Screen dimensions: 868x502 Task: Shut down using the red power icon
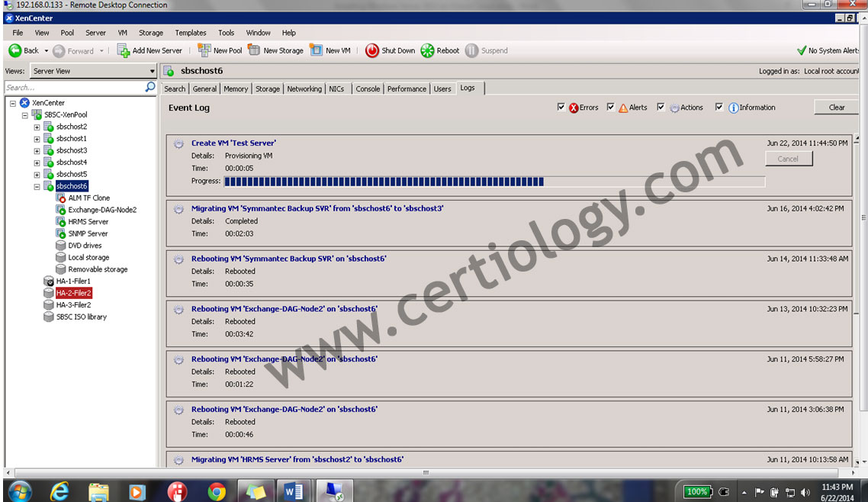click(x=372, y=51)
